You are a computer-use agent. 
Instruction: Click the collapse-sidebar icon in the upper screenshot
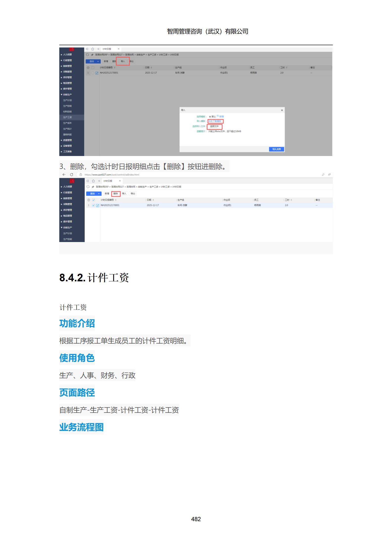point(87,49)
